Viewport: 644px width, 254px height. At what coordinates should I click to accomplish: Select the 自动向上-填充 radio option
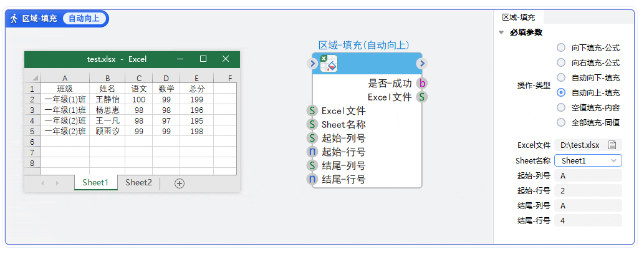pos(561,92)
